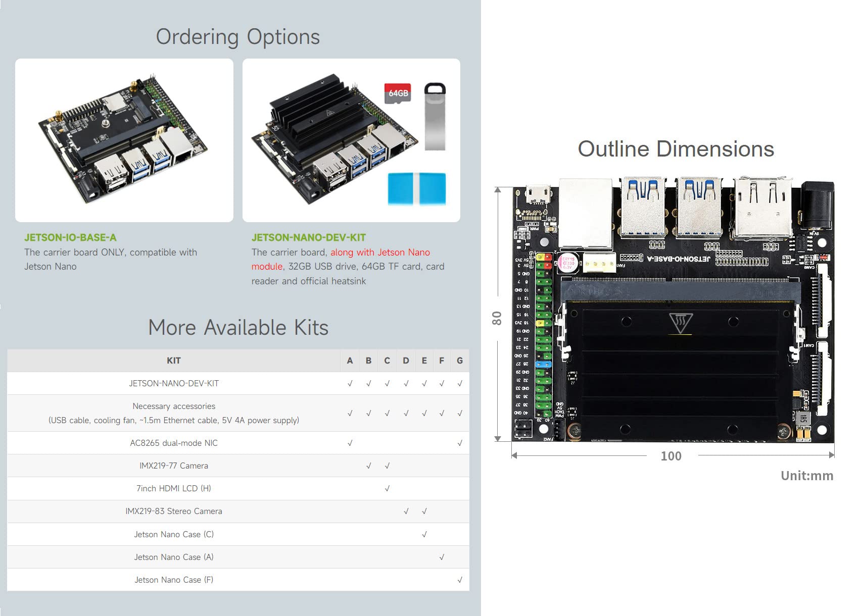Click the micro USB port on dimension board

(537, 194)
